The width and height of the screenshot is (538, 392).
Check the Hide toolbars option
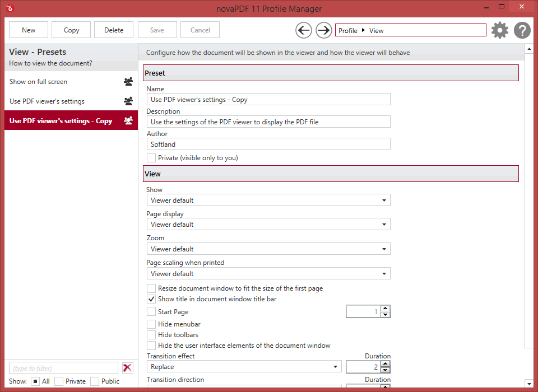(x=151, y=335)
